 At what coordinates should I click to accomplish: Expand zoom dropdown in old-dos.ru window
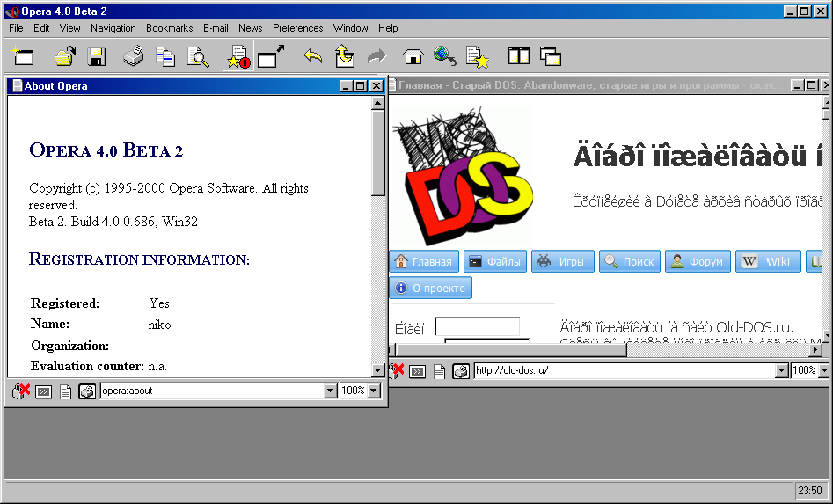(x=824, y=370)
